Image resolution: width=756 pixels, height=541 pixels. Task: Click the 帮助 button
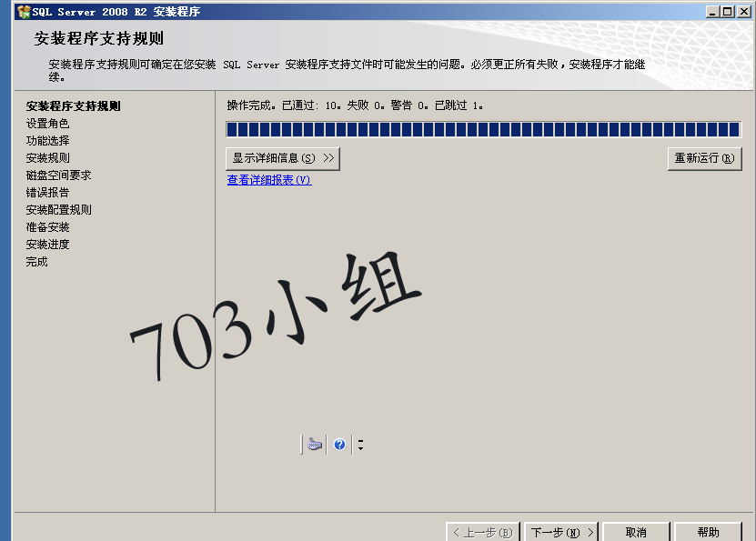tap(708, 532)
